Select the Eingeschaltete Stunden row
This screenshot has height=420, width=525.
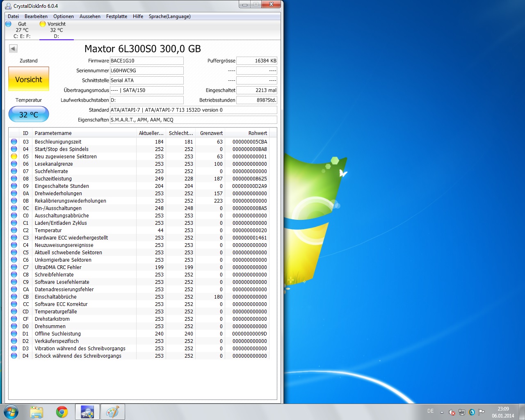[x=139, y=186]
